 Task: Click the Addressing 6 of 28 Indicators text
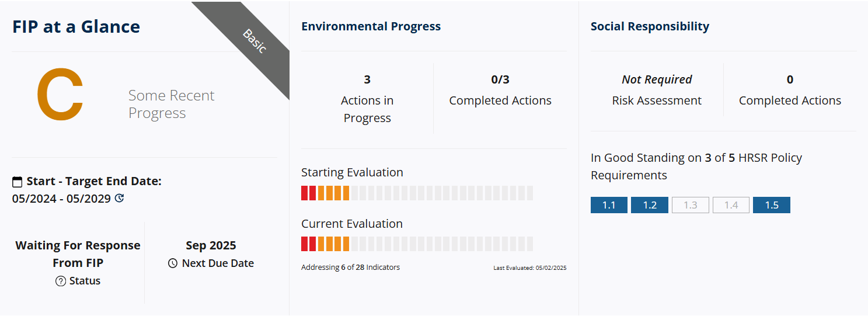coord(350,268)
